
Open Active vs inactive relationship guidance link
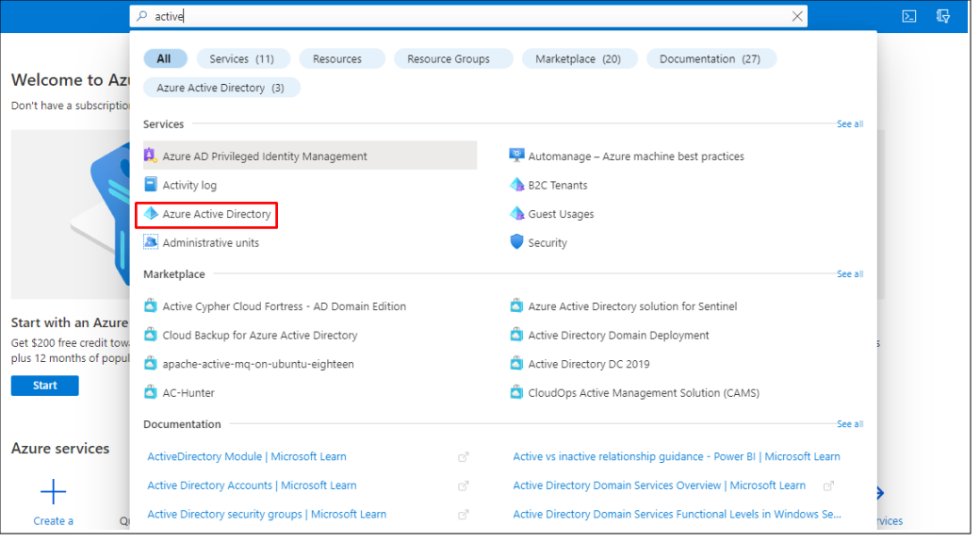(x=677, y=456)
